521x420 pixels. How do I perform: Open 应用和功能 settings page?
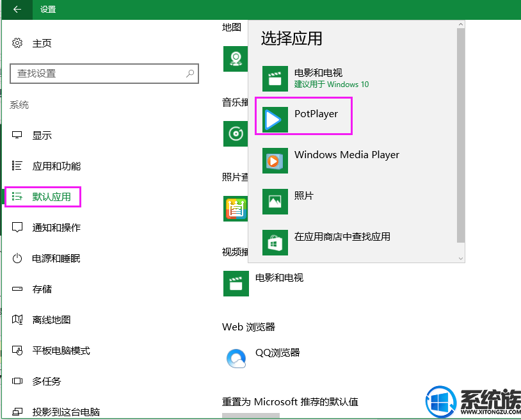tap(56, 166)
